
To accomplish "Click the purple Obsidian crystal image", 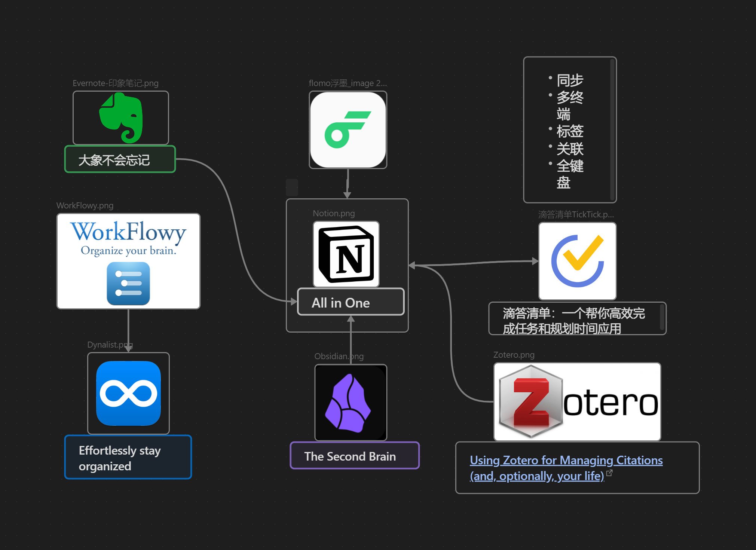I will [x=351, y=403].
